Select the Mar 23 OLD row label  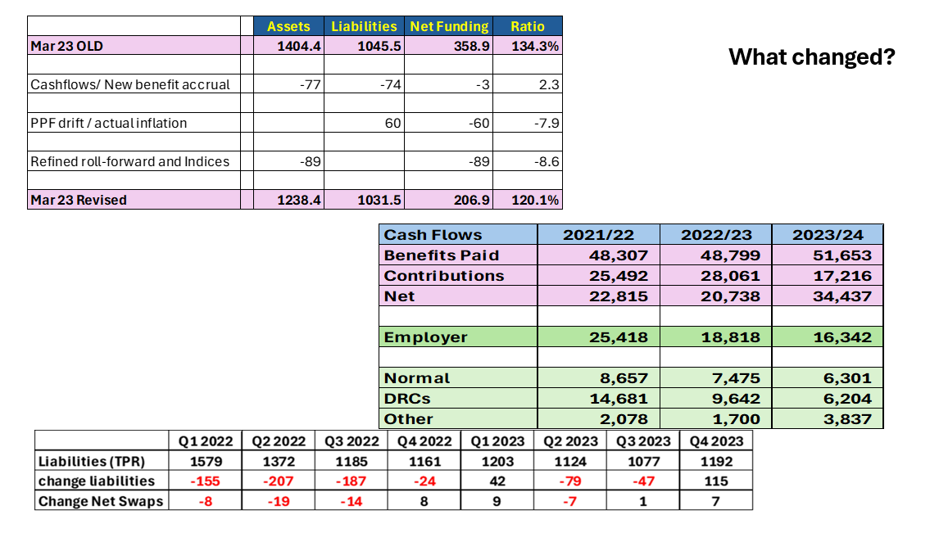click(x=67, y=46)
